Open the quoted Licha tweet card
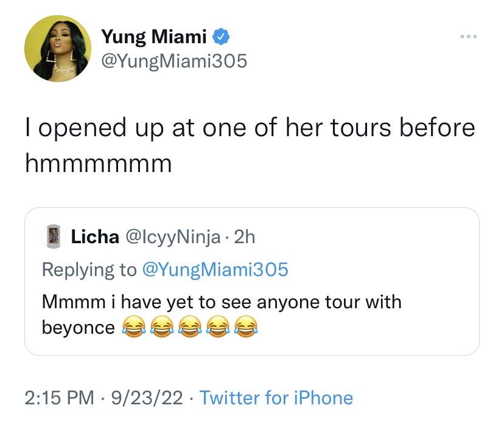Viewport: 504px width, 425px height. pyautogui.click(x=251, y=281)
